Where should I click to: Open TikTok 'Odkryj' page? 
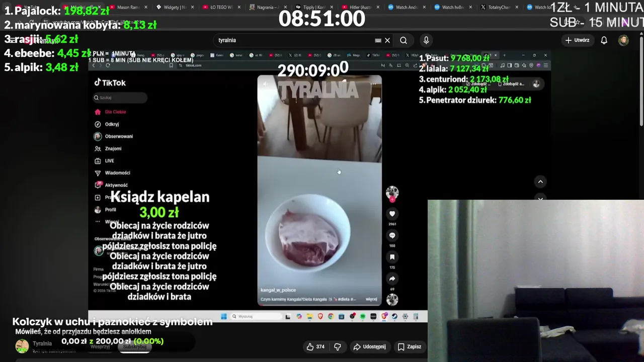point(107,124)
